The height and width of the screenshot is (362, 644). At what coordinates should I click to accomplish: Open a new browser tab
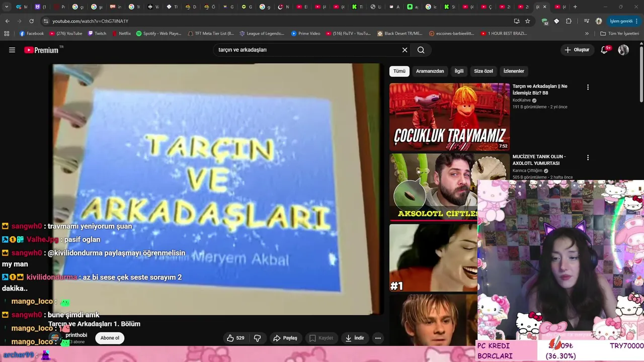pyautogui.click(x=575, y=7)
